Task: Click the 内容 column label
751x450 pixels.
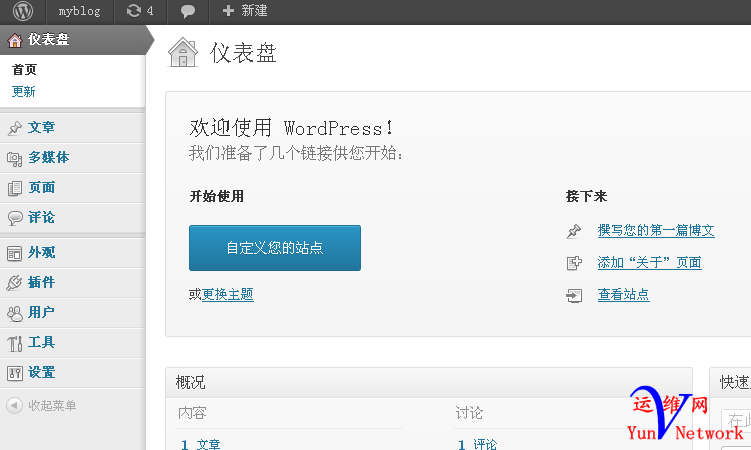Action: coord(192,413)
